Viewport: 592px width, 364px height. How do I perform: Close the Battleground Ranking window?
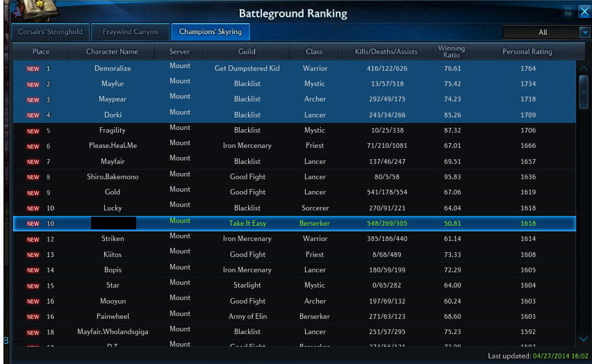point(584,11)
